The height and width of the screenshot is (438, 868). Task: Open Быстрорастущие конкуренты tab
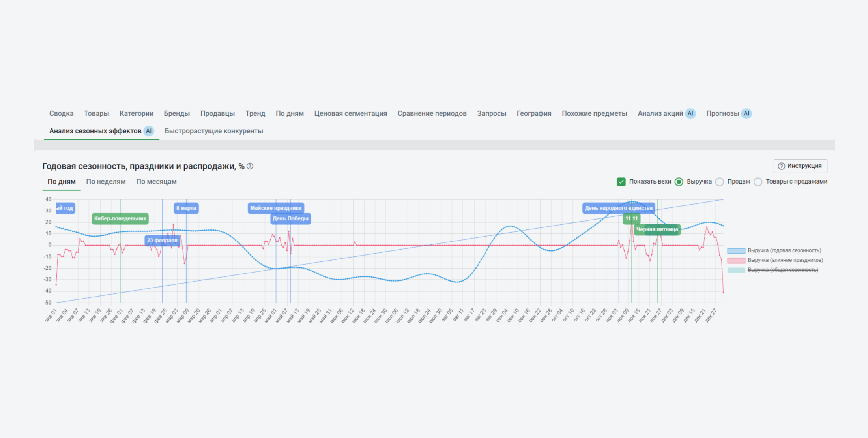pos(213,131)
